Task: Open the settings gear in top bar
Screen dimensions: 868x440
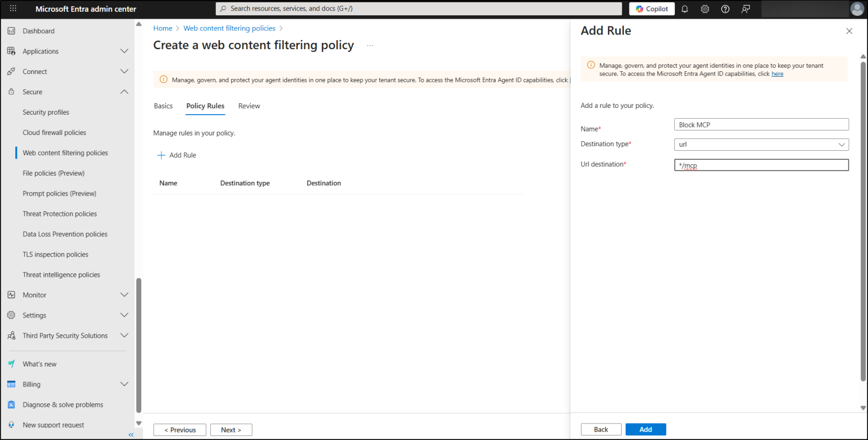Action: pyautogui.click(x=705, y=9)
